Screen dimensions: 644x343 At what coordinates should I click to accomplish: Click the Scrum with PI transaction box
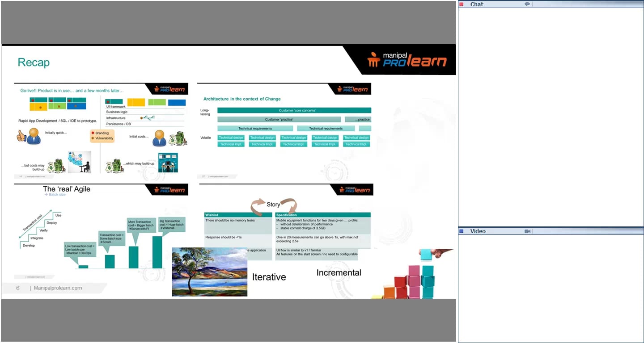tap(141, 226)
